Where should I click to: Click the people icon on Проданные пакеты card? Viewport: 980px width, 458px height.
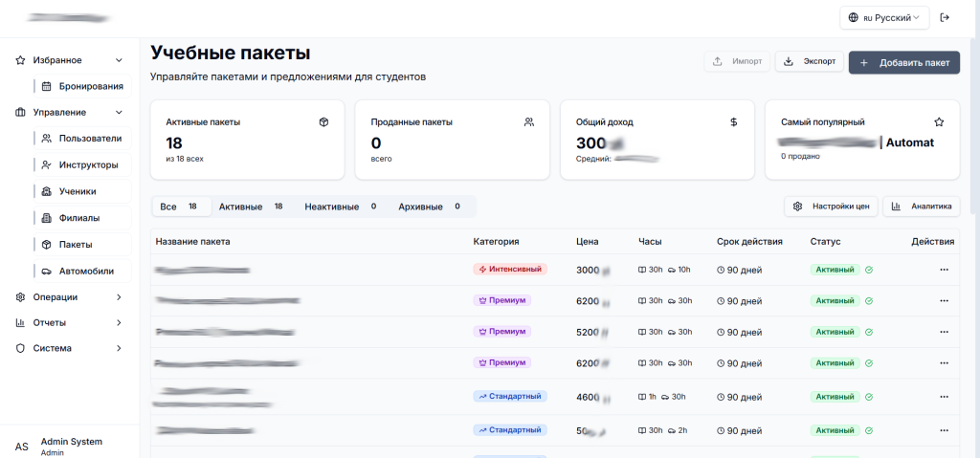tap(529, 122)
